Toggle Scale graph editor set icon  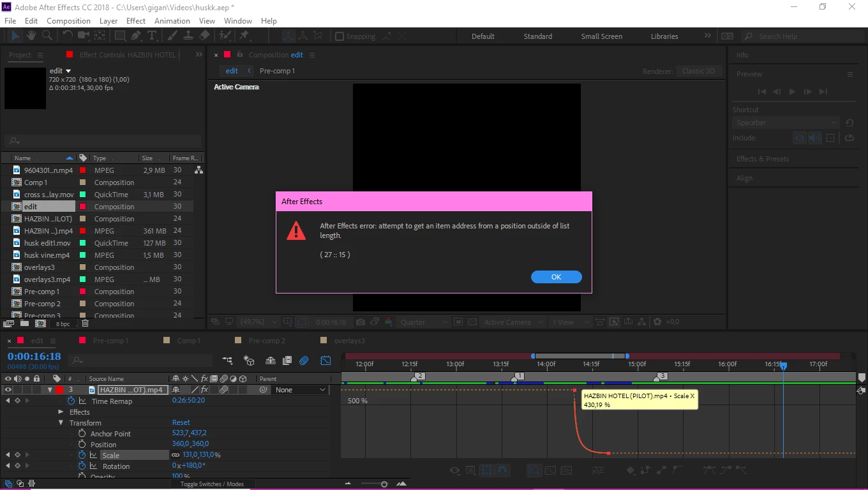[93, 455]
